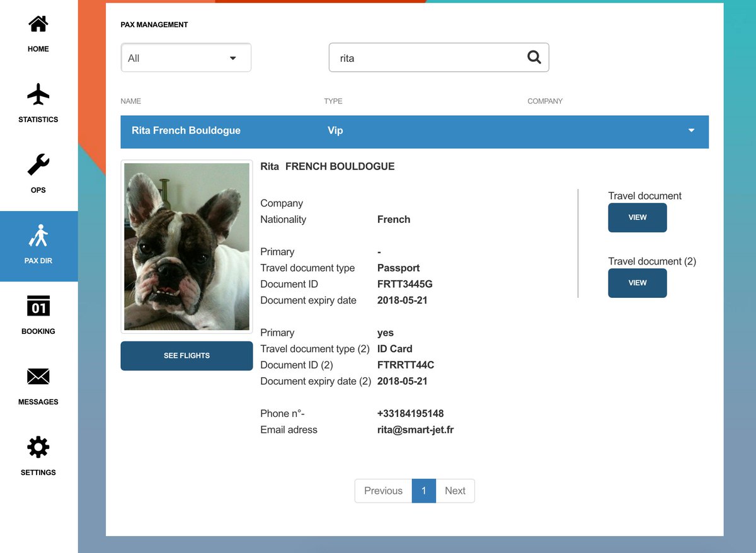This screenshot has height=553, width=756.
Task: Click the Rita FRENCH BOULDOGUE heading
Action: click(x=328, y=167)
